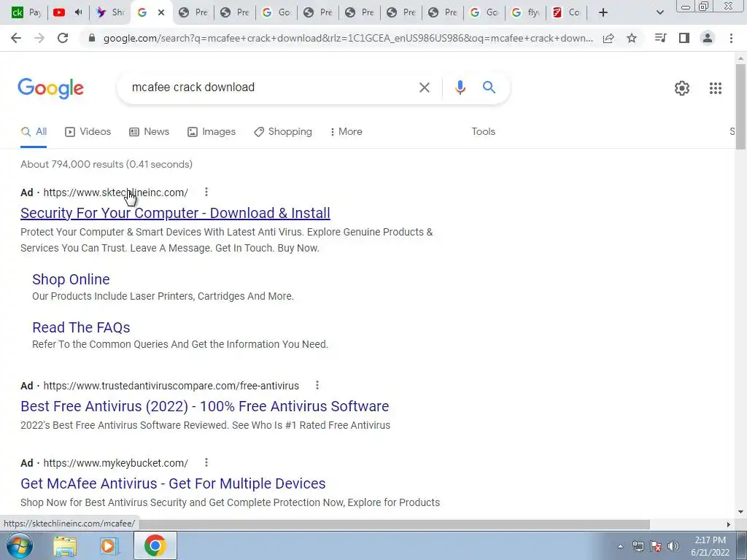
Task: Expand the tab search chevron
Action: tap(659, 12)
